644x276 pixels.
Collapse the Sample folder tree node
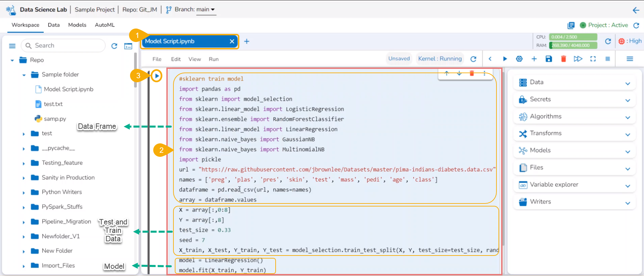[24, 75]
